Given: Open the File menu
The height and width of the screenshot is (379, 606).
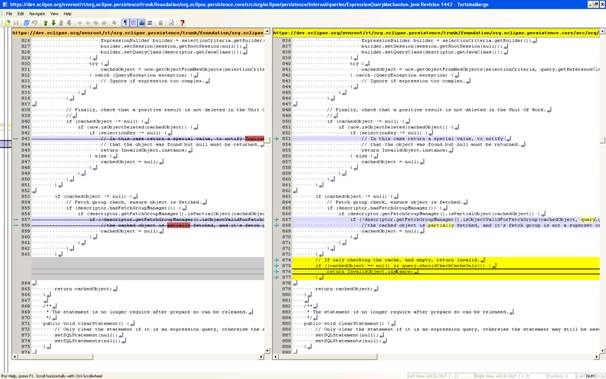Looking at the screenshot, I should coord(9,14).
